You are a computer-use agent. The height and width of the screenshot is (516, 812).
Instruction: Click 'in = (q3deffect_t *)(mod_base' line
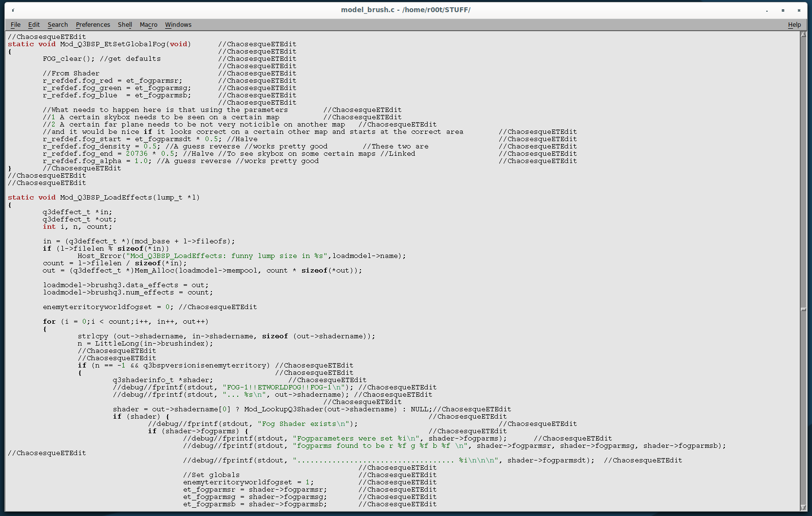coord(139,241)
